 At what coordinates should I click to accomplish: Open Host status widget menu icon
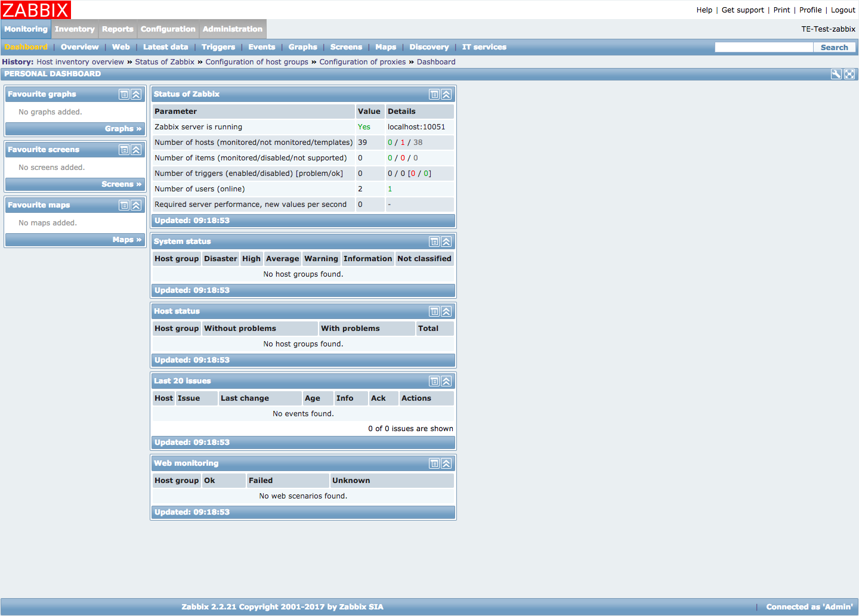[434, 311]
